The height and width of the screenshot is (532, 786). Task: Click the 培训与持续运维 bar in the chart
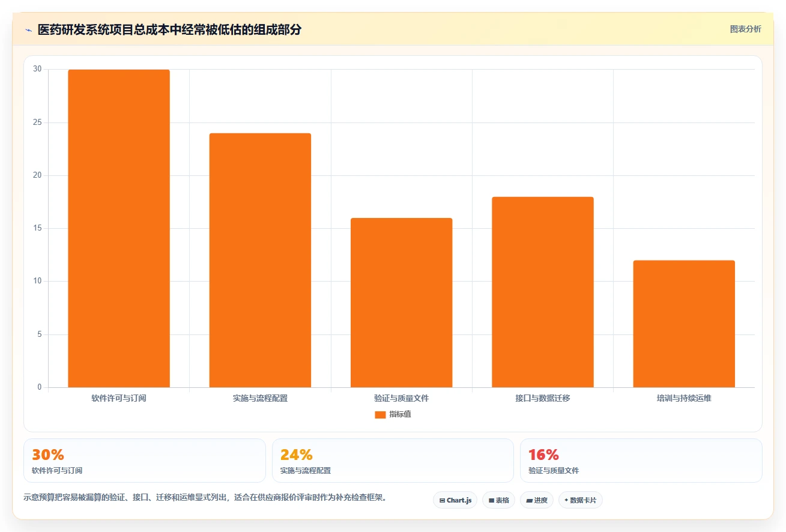click(x=684, y=324)
